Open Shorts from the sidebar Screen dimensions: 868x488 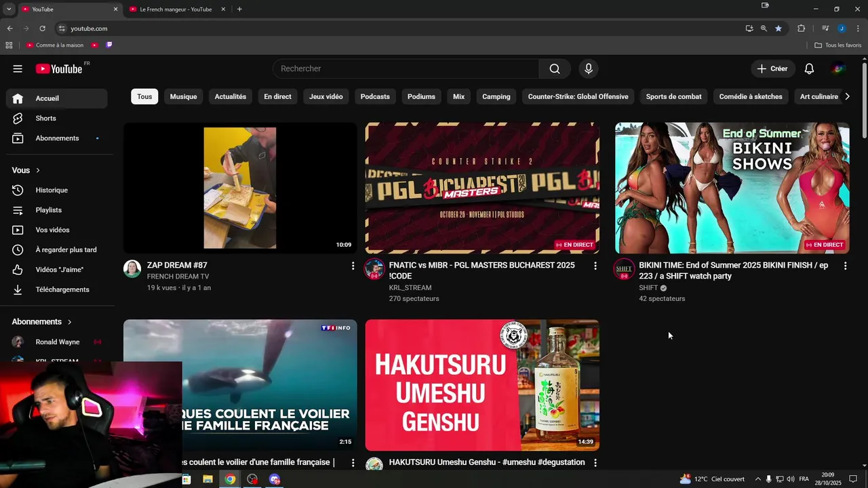[57, 118]
